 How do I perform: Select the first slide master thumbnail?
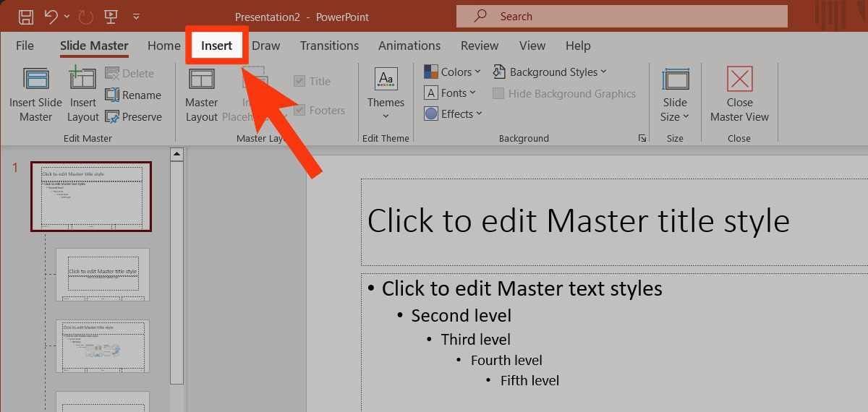91,197
